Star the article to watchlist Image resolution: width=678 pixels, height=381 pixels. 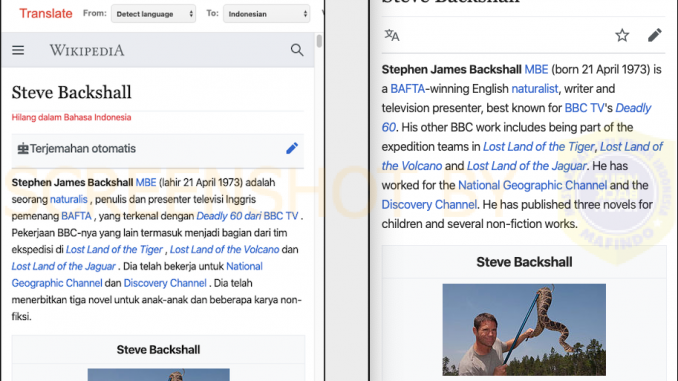(622, 35)
